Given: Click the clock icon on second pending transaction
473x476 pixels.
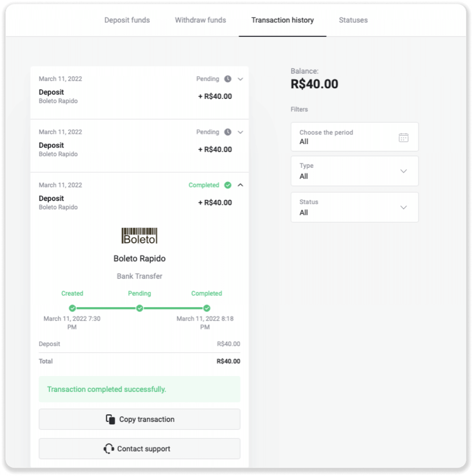Looking at the screenshot, I should click(x=227, y=132).
